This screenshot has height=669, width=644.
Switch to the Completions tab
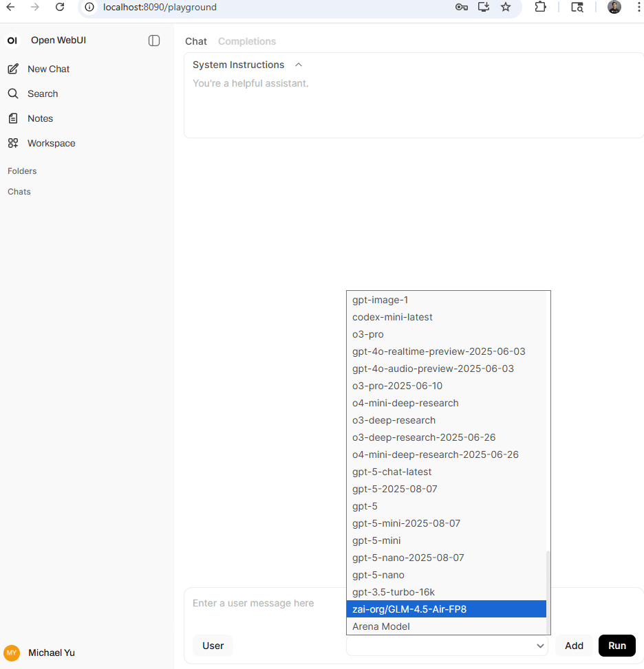[x=247, y=41]
